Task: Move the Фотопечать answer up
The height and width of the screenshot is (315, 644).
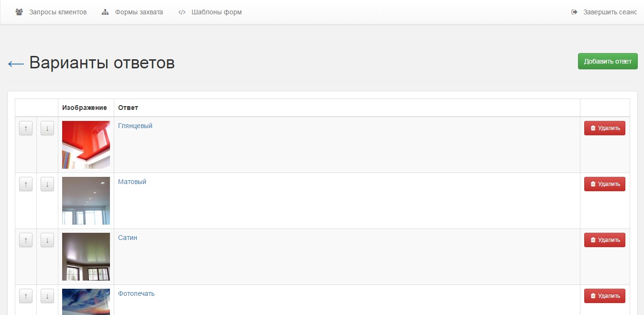Action: click(x=26, y=296)
